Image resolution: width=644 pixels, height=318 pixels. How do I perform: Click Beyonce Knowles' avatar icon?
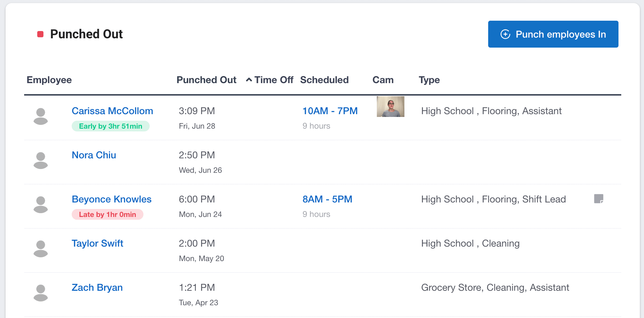click(x=41, y=205)
